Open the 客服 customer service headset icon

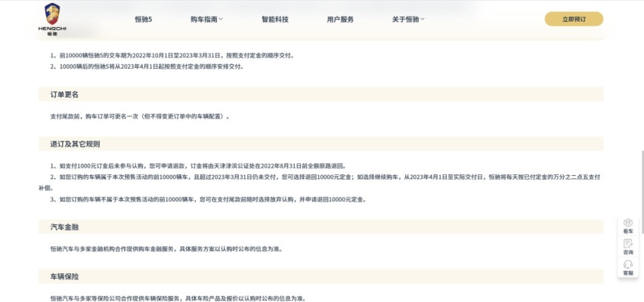click(x=628, y=267)
